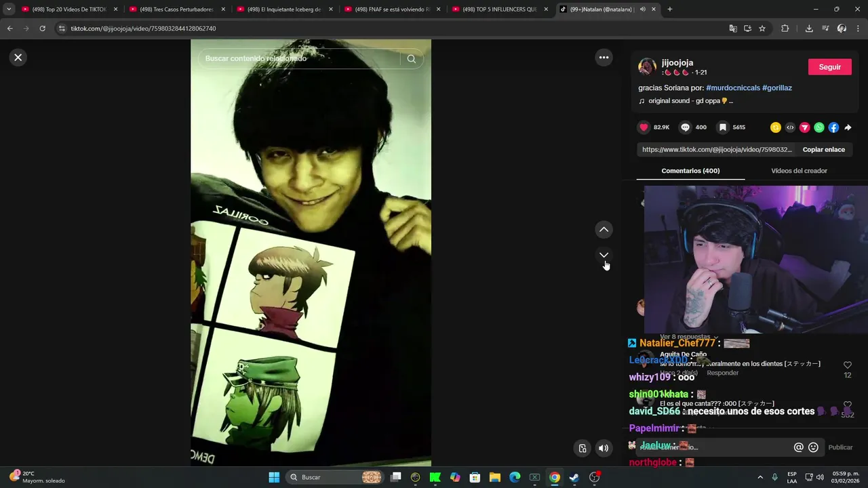Open a new browser tab with plus

(x=670, y=9)
